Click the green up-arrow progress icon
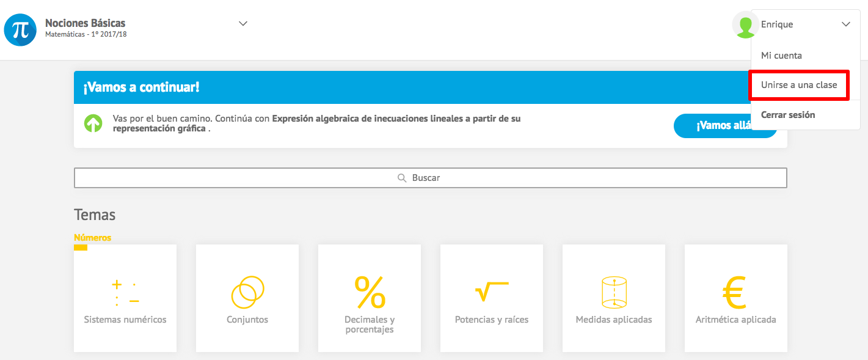 point(93,124)
